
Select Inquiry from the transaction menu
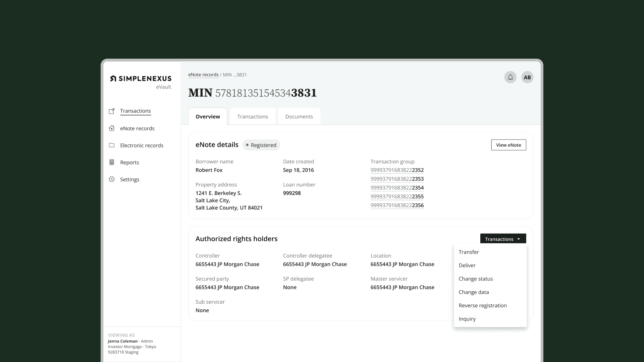pyautogui.click(x=467, y=319)
